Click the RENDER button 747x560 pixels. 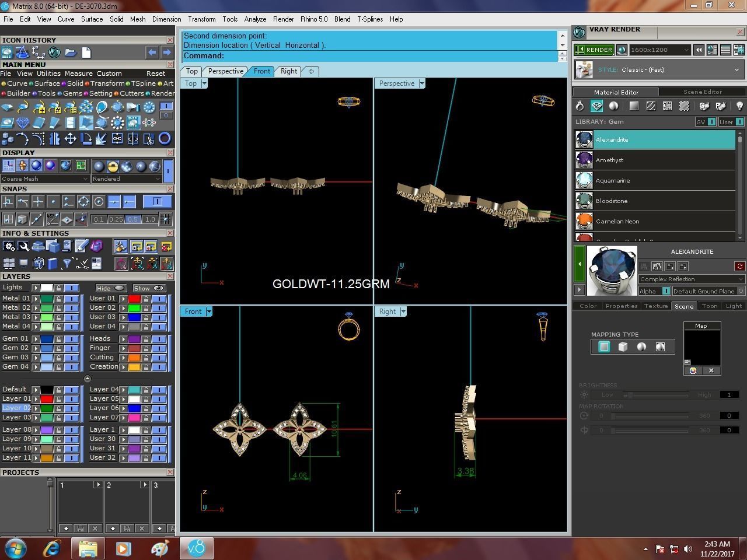pyautogui.click(x=594, y=50)
